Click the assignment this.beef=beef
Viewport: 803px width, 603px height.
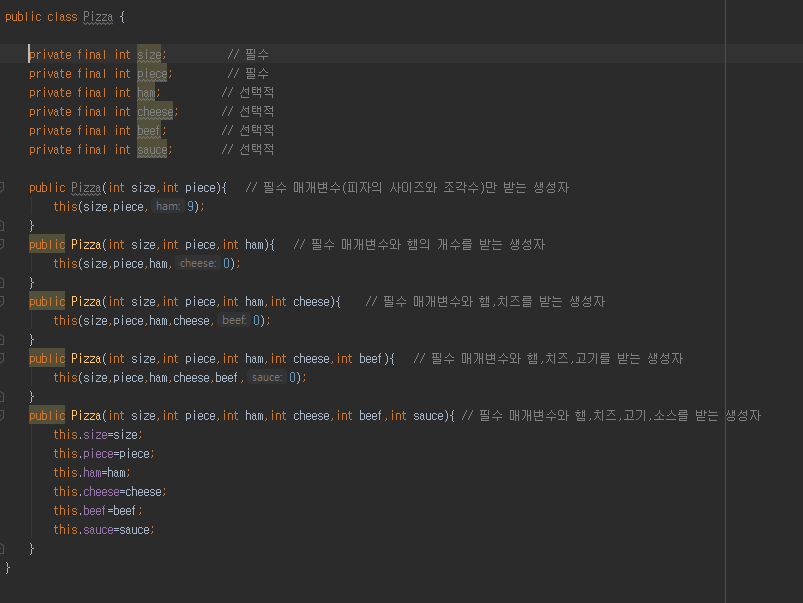98,510
